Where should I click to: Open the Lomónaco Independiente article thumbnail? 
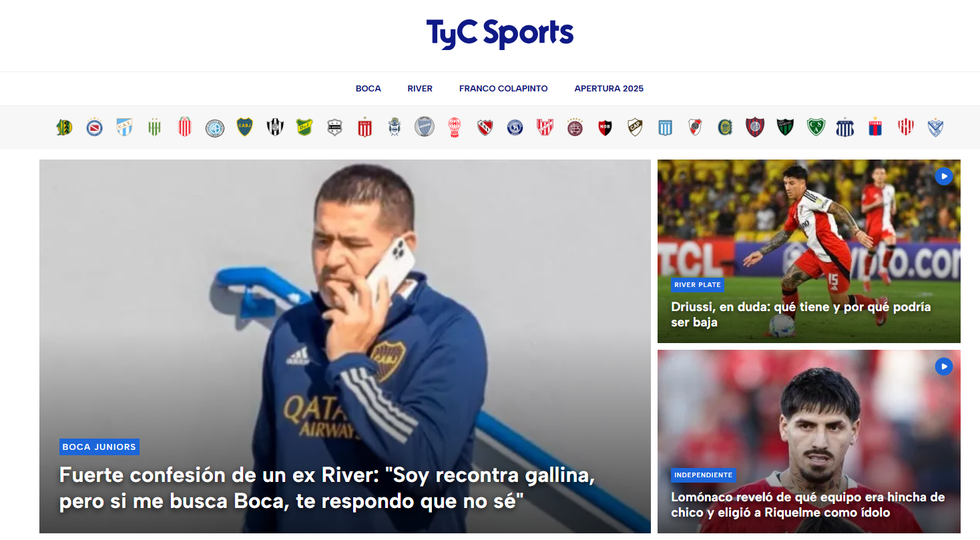point(809,441)
